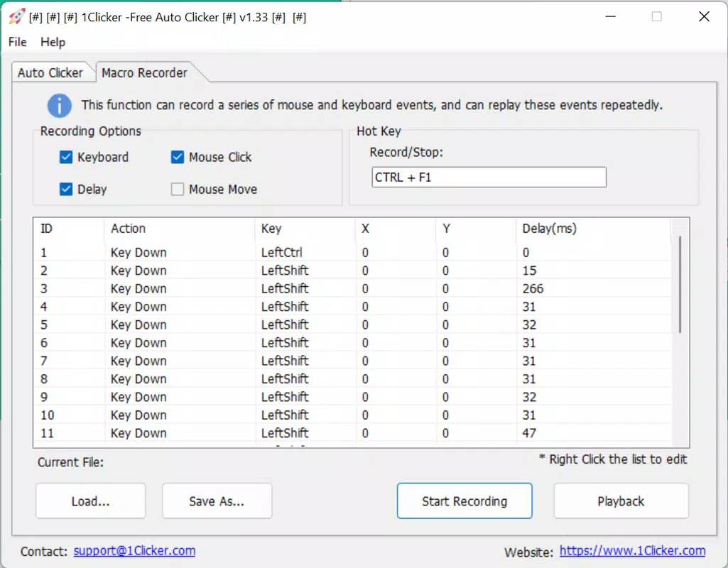728x568 pixels.
Task: Click the 266 delay value
Action: tap(533, 289)
